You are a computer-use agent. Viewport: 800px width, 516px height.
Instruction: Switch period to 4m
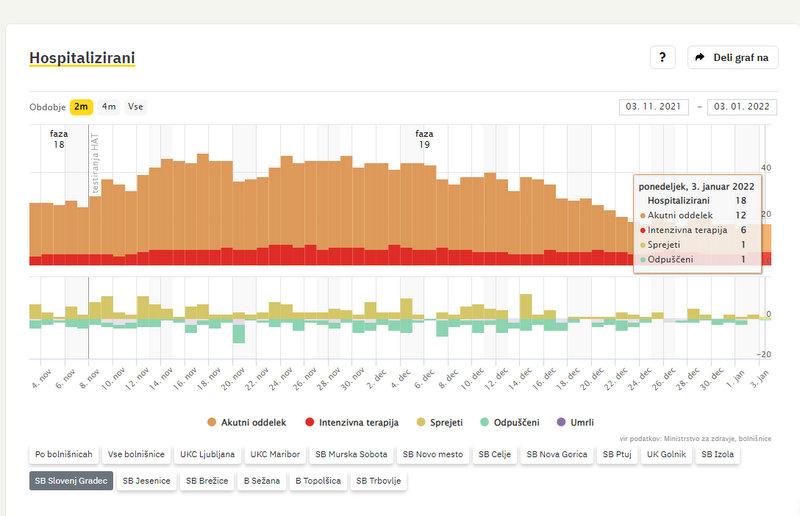[108, 106]
